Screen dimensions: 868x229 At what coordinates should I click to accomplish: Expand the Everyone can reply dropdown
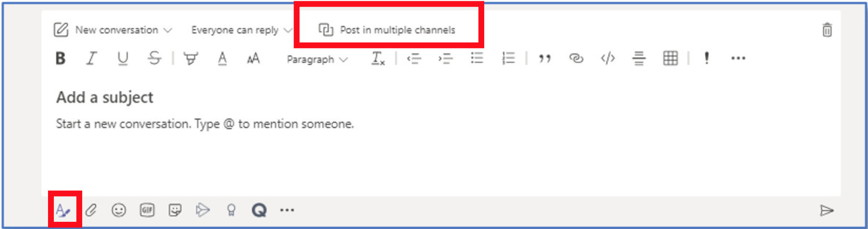click(241, 30)
